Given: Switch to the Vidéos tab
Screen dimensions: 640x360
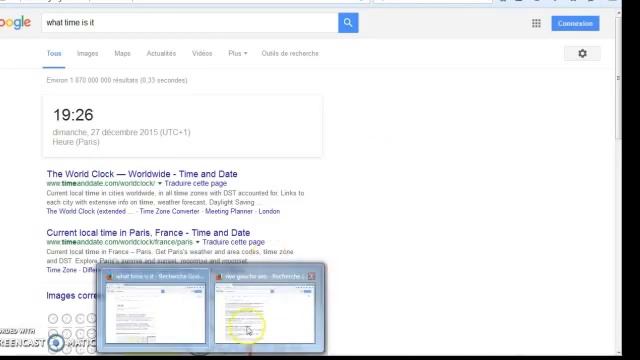Looking at the screenshot, I should coord(202,53).
